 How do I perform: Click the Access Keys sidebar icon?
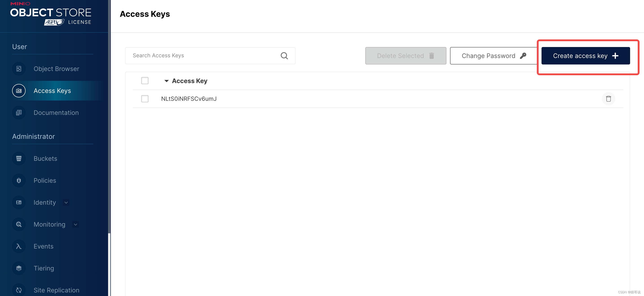(19, 91)
